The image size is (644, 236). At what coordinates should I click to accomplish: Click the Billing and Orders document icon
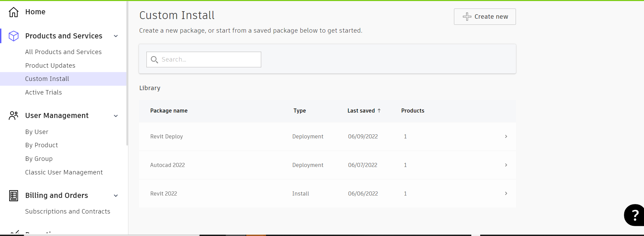point(14,196)
